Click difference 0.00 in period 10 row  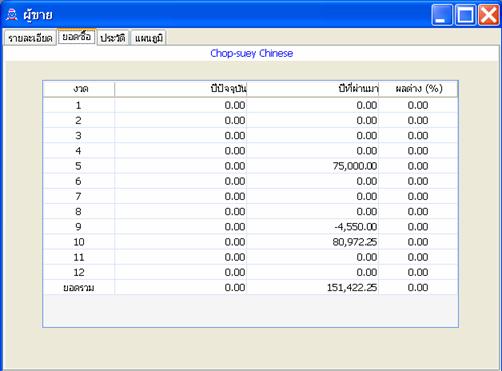[418, 242]
